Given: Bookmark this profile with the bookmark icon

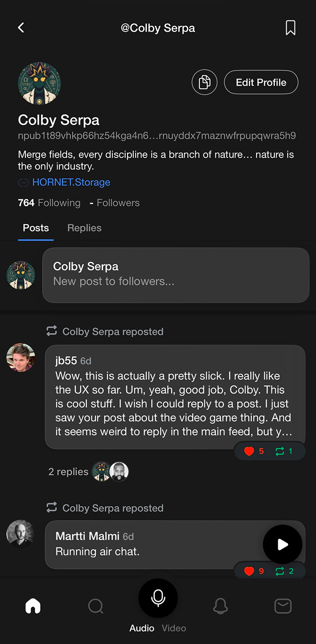Looking at the screenshot, I should coord(290,28).
